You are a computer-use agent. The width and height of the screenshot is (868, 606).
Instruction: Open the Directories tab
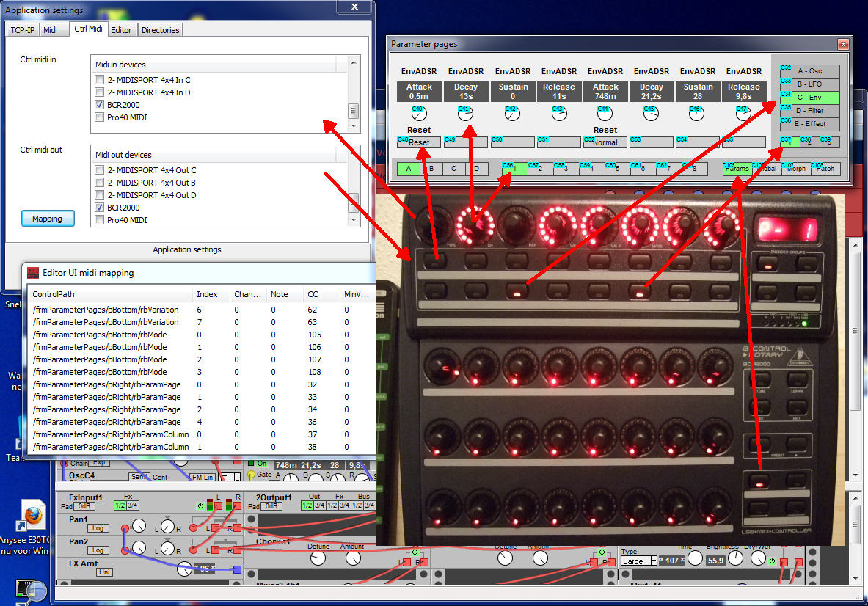[x=160, y=30]
